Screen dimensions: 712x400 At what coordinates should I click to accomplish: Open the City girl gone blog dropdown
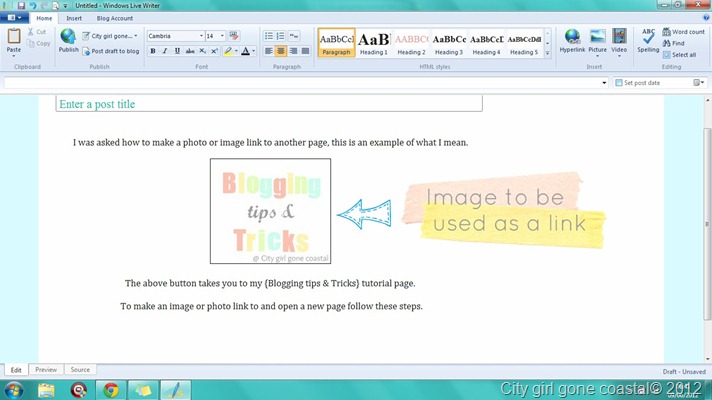[136, 36]
